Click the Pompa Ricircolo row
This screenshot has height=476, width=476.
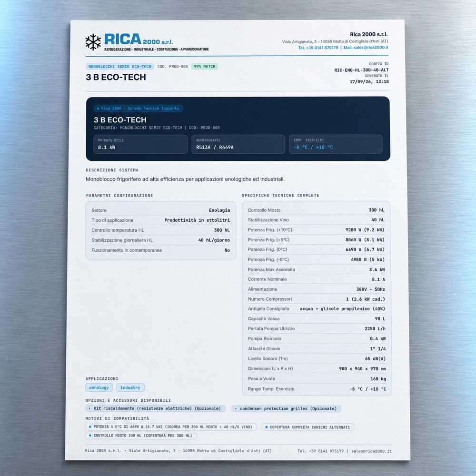(316, 338)
